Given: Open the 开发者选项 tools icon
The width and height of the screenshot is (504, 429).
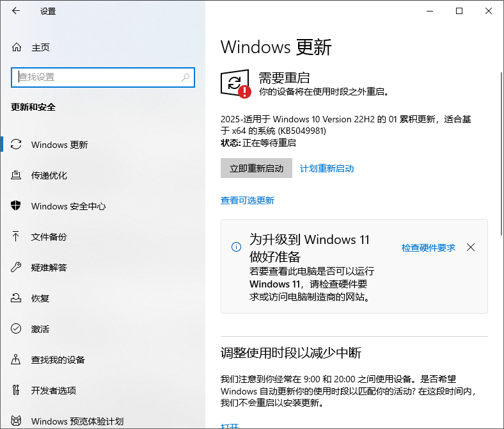Looking at the screenshot, I should [x=16, y=390].
